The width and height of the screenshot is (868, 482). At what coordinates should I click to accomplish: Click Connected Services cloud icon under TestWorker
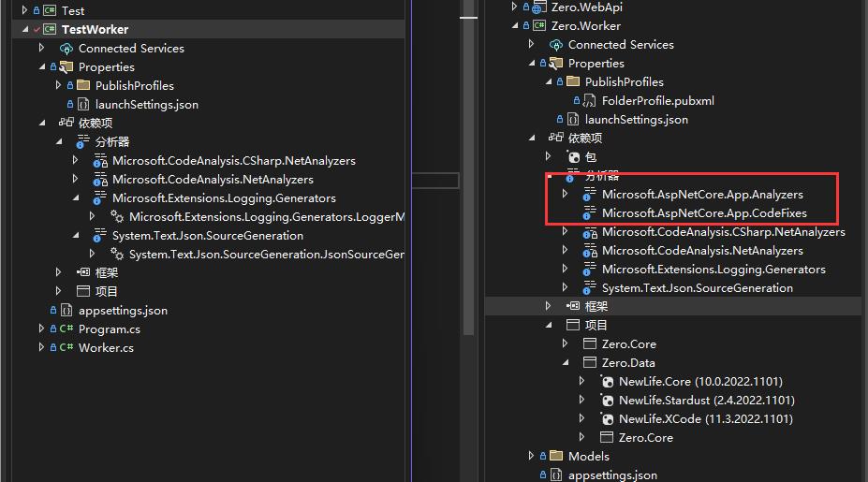coord(66,49)
